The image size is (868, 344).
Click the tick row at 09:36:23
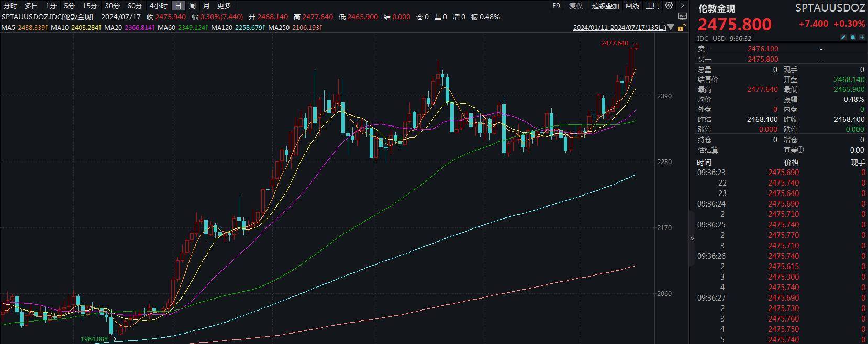(781, 173)
